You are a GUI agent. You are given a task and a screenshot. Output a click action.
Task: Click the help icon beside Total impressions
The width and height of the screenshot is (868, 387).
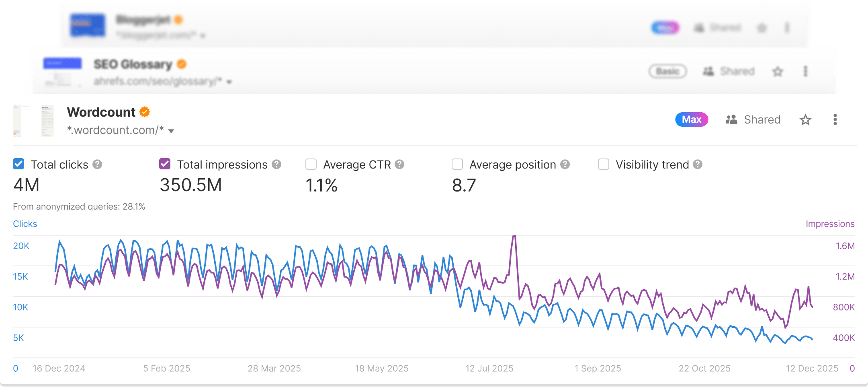[276, 165]
